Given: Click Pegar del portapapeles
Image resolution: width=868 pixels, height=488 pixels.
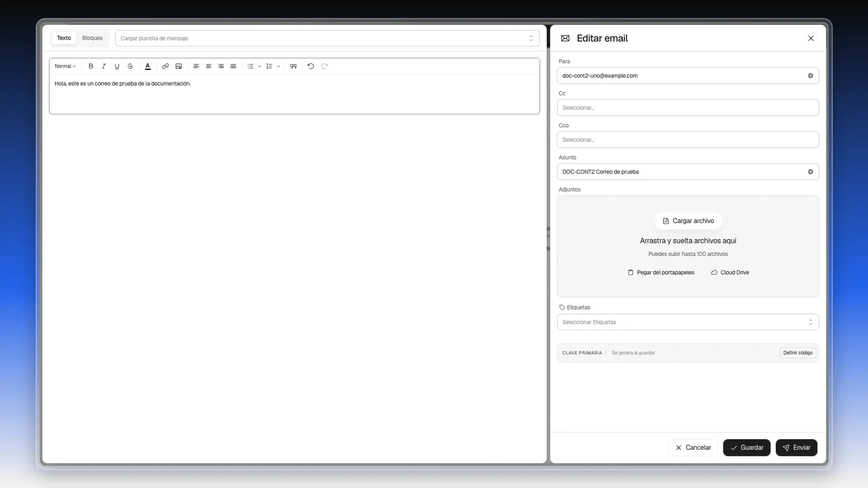Looking at the screenshot, I should tap(661, 272).
